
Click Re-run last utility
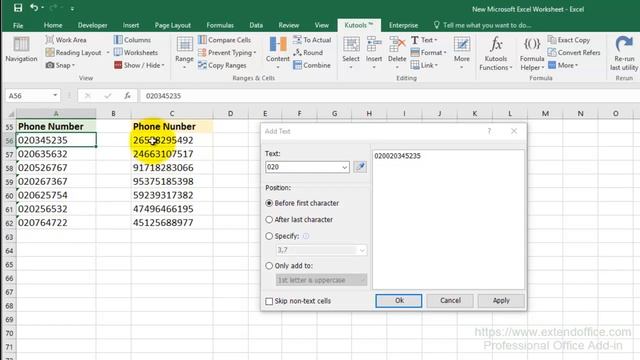click(x=624, y=53)
